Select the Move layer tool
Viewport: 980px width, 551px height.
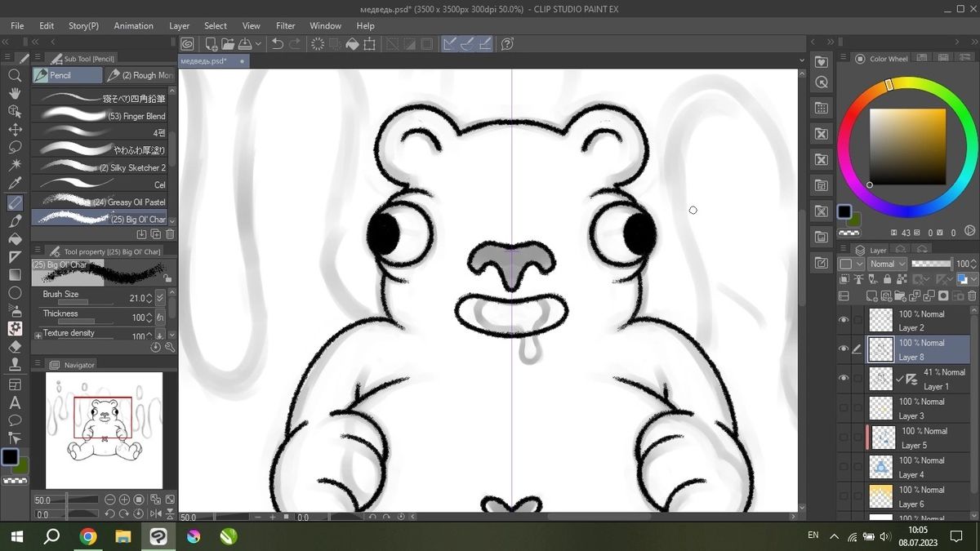click(x=15, y=129)
